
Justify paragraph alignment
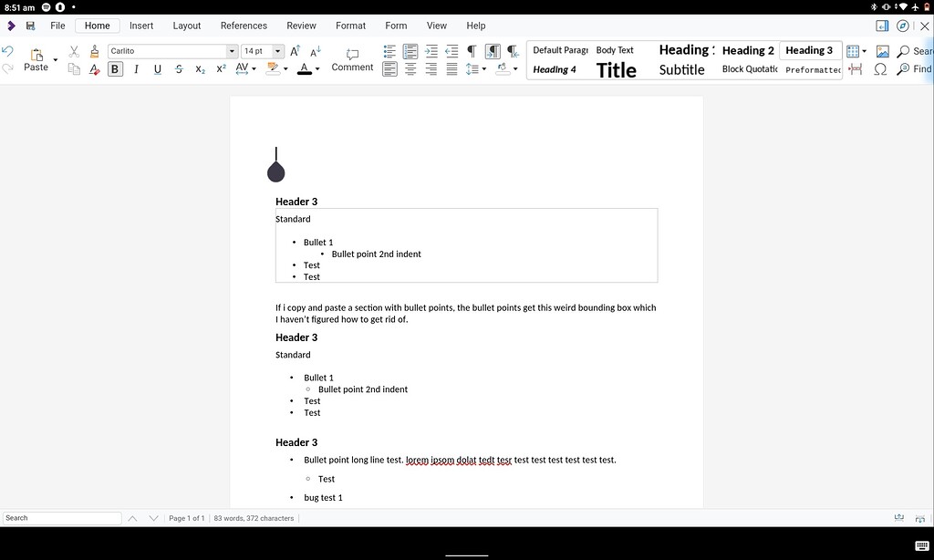pos(451,69)
